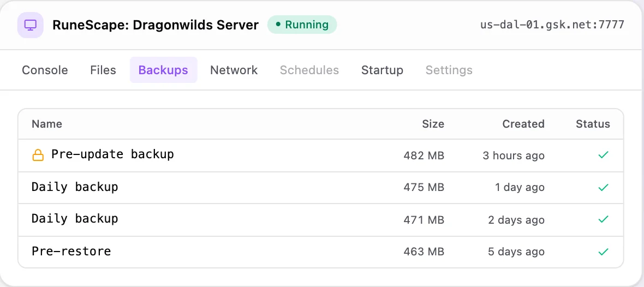Click the '1 day ago' timestamp
644x287 pixels.
tap(520, 188)
